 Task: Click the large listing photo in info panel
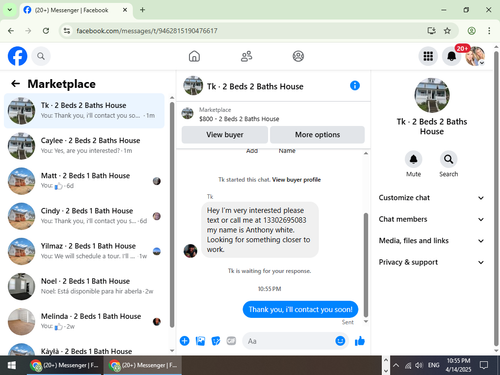432,95
